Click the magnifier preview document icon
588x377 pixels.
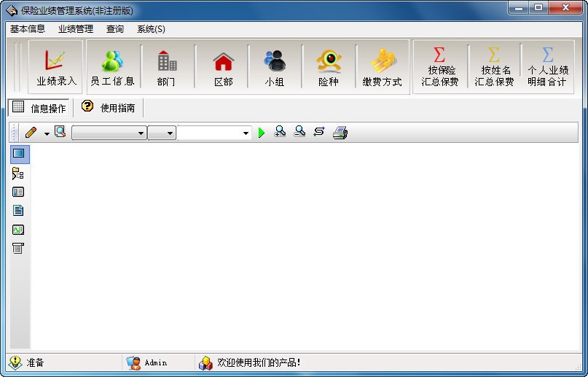[60, 132]
